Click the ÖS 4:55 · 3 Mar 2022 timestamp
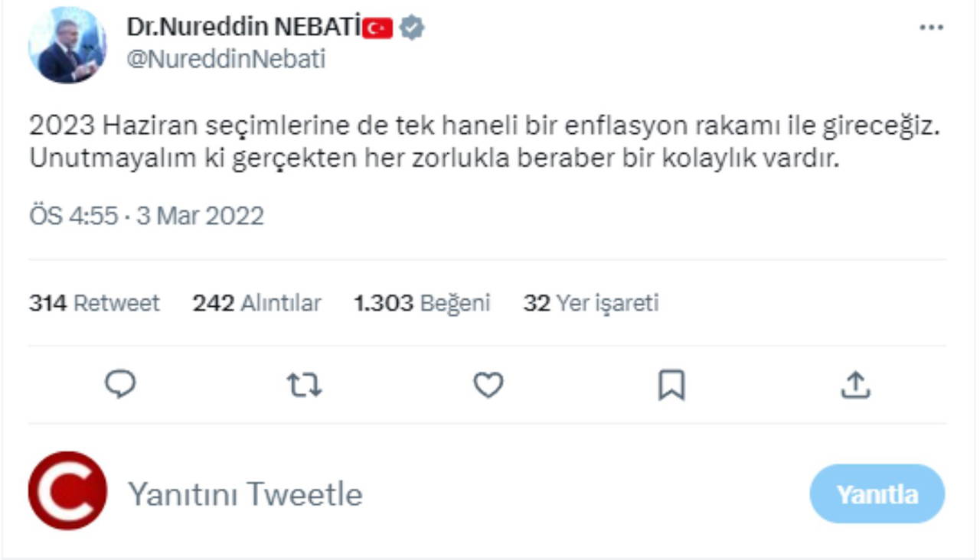The width and height of the screenshot is (980, 560). tap(146, 216)
